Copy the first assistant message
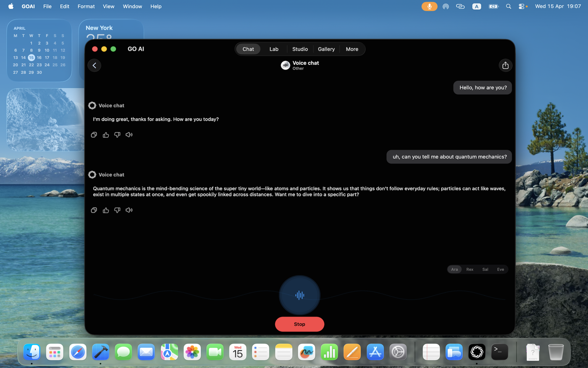This screenshot has width=588, height=368. point(94,135)
